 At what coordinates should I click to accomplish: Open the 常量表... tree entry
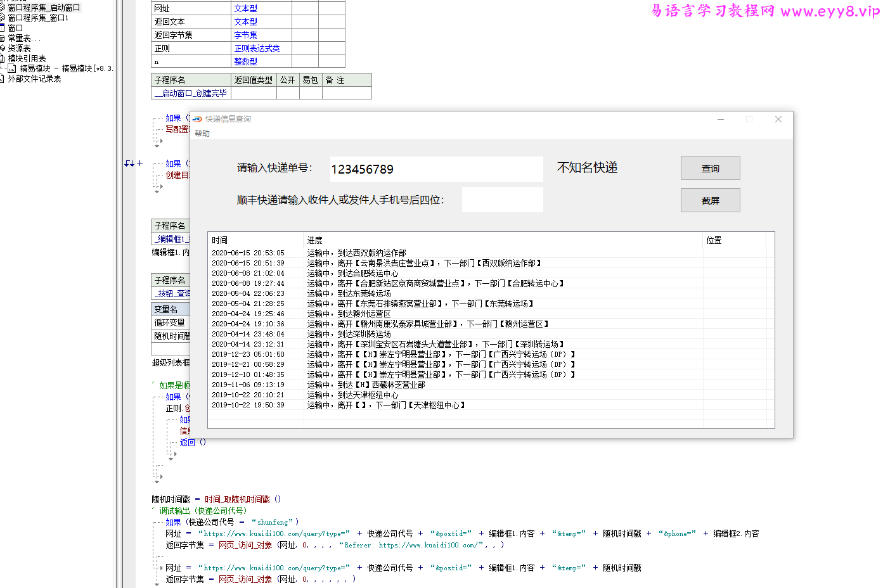[x=24, y=38]
